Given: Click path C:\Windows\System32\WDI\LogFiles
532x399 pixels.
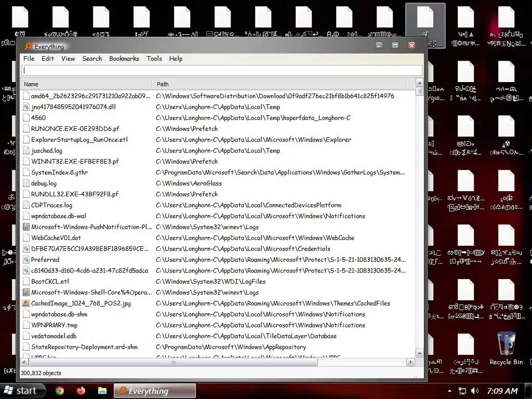Looking at the screenshot, I should (210, 281).
